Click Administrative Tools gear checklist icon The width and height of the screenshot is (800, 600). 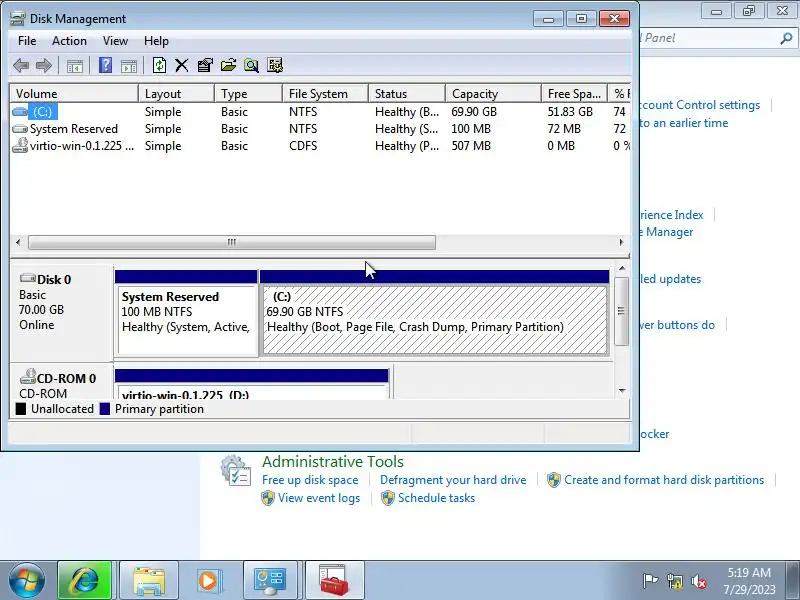(236, 470)
